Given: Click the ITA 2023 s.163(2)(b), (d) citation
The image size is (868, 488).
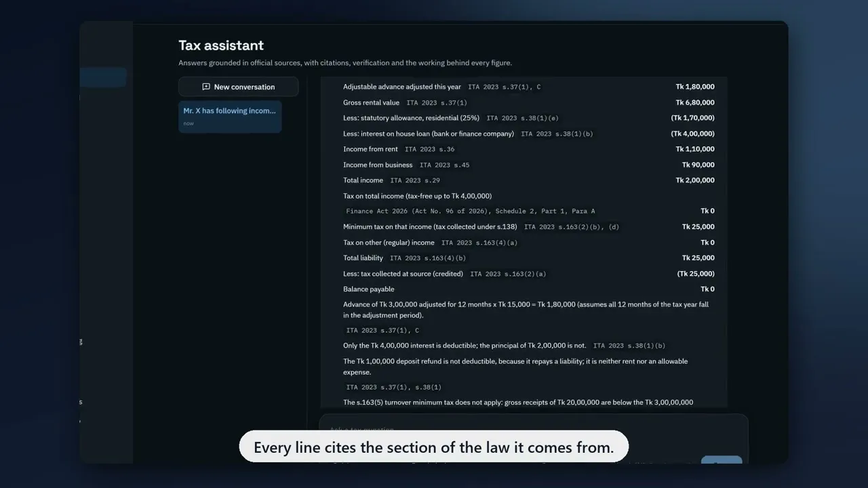Looking at the screenshot, I should (572, 227).
